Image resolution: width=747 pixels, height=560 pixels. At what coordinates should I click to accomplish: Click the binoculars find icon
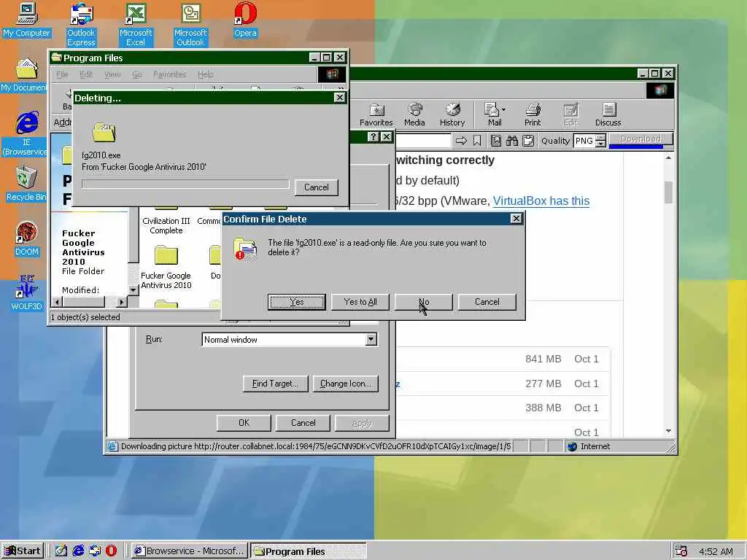pyautogui.click(x=511, y=141)
